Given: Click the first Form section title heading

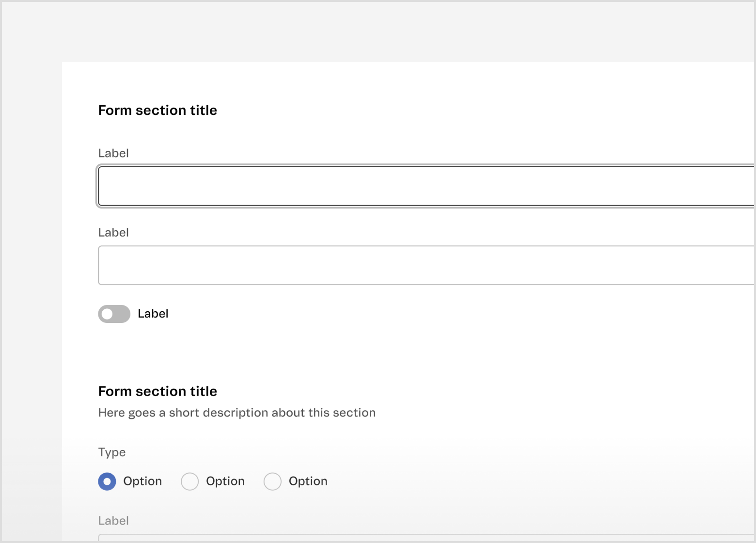Looking at the screenshot, I should [157, 111].
